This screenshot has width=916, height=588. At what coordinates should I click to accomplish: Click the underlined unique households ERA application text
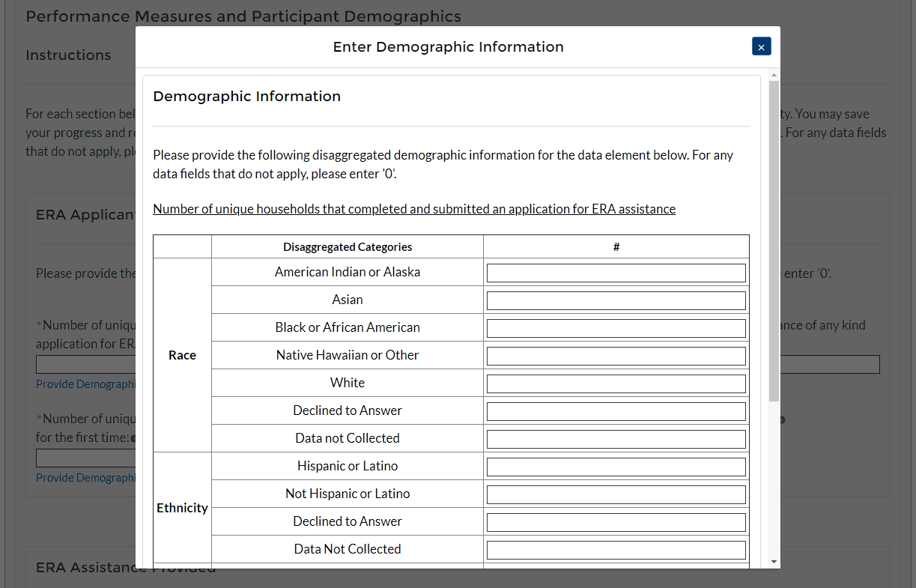414,209
